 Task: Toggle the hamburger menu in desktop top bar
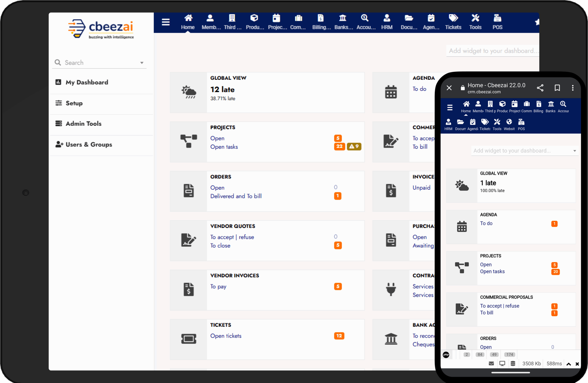166,22
